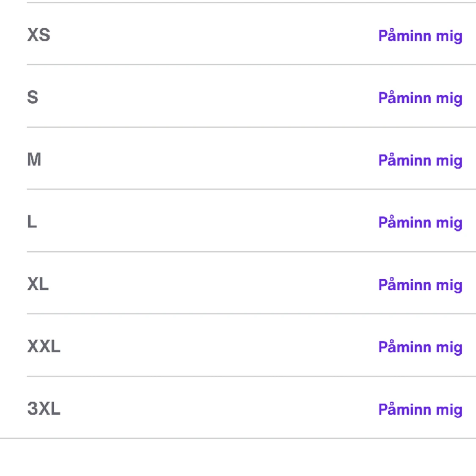Get notified about the largest size 3XL
Viewport: 476px width, 476px height.
420,410
